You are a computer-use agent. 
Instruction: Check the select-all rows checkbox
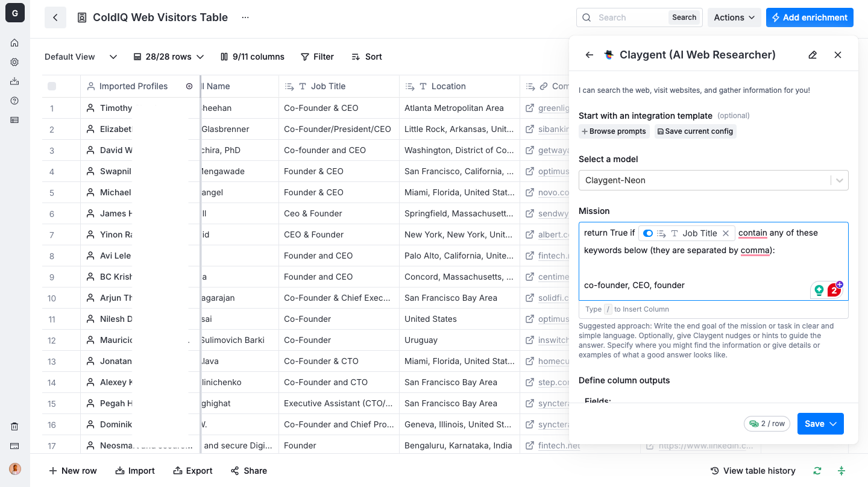click(52, 86)
